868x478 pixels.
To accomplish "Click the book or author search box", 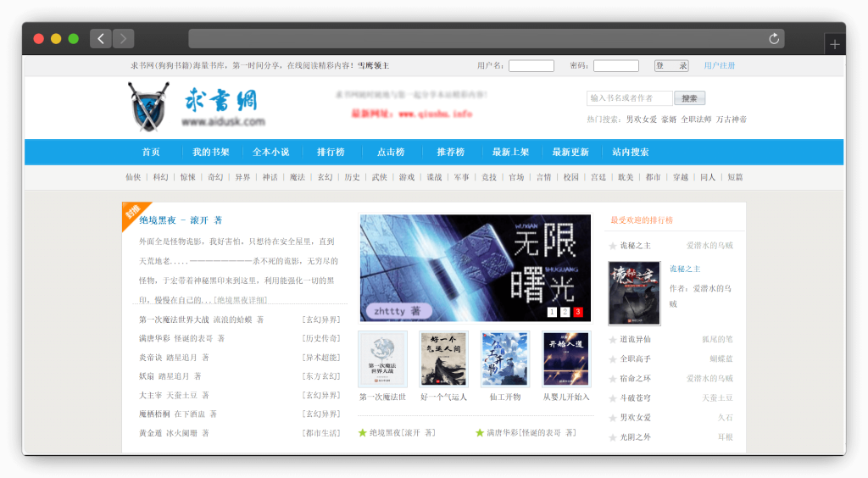I will tap(630, 98).
